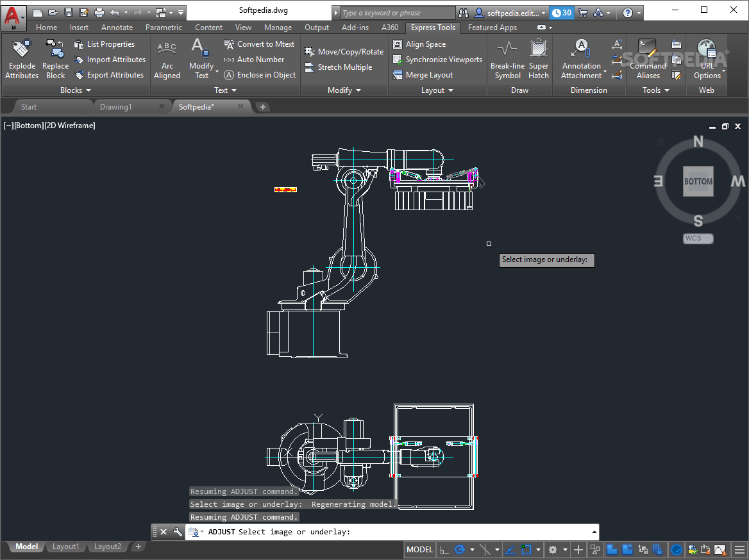Click the ADJUST command line input
Screen dimensions: 749x560
point(392,532)
